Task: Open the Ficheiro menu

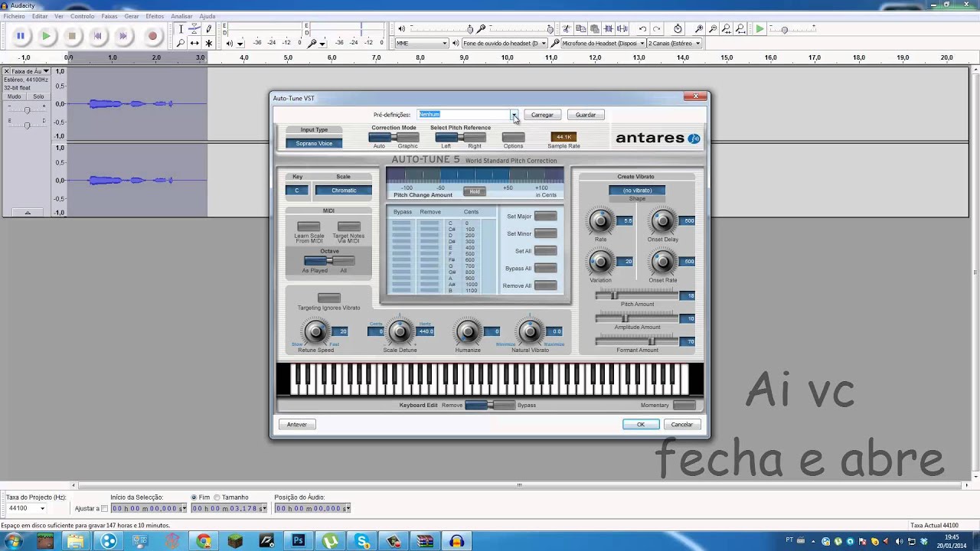Action: (14, 16)
